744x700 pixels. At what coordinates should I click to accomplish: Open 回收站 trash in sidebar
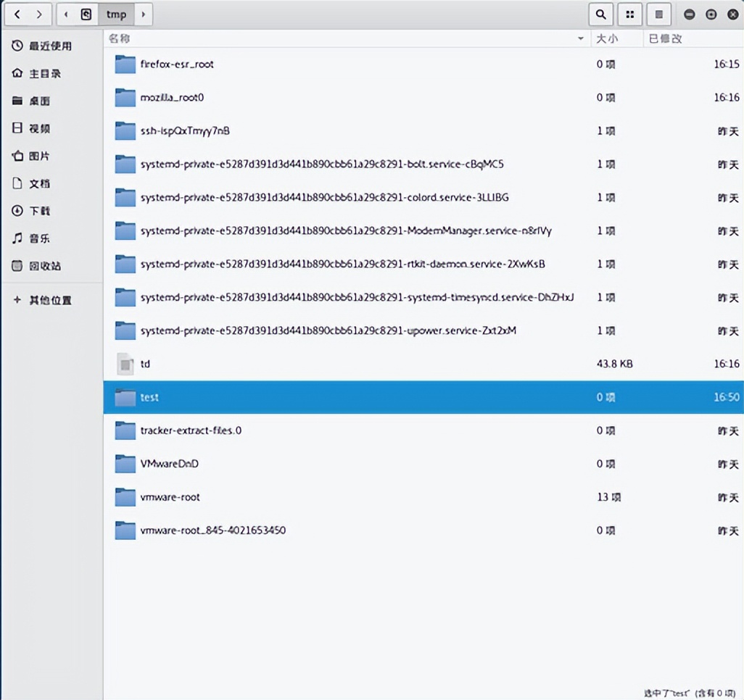coord(44,266)
